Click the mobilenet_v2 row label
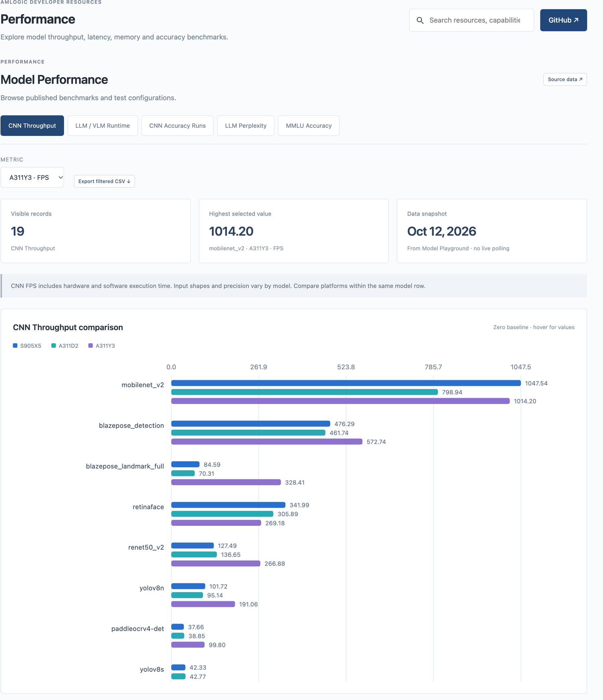The width and height of the screenshot is (603, 700). tap(143, 385)
